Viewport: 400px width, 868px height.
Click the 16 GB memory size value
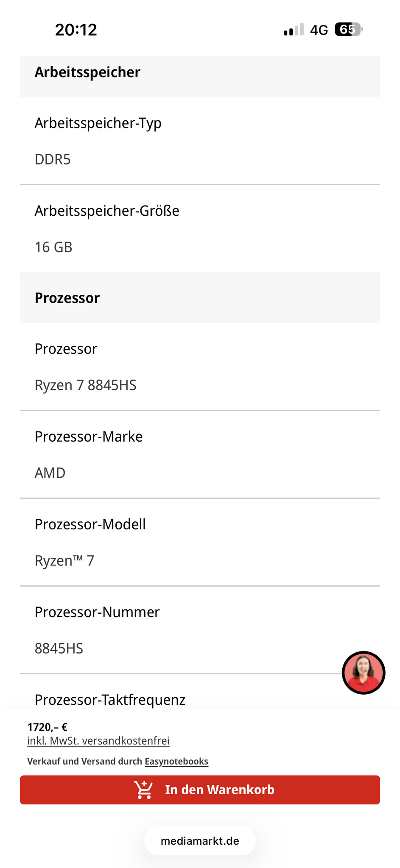53,247
